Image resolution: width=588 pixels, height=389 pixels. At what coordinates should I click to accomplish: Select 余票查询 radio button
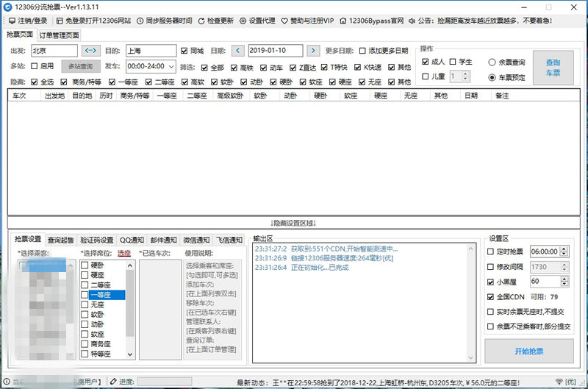click(492, 63)
